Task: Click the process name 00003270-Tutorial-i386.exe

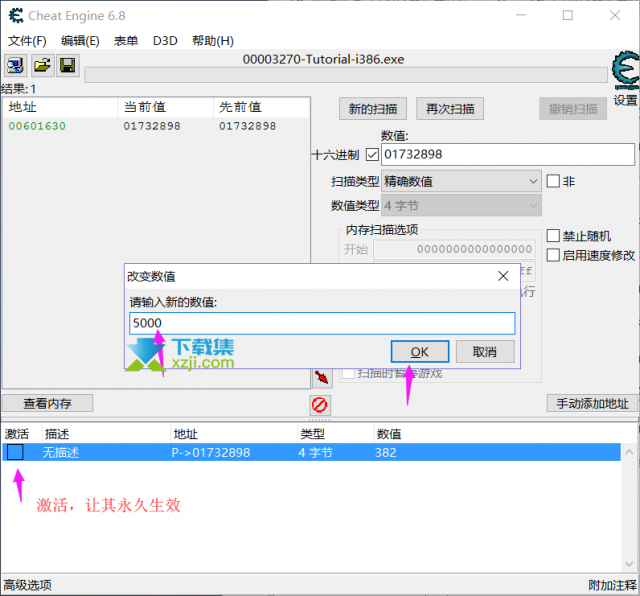Action: pyautogui.click(x=323, y=60)
